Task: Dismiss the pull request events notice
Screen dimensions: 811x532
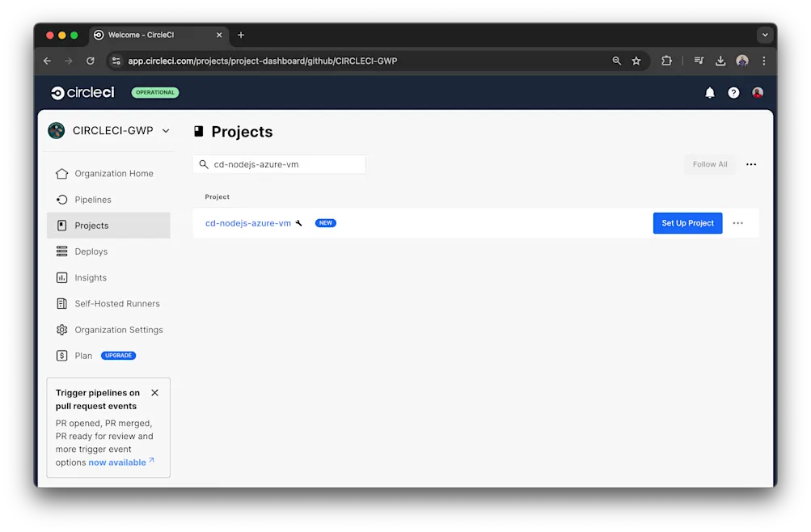Action: coord(154,393)
